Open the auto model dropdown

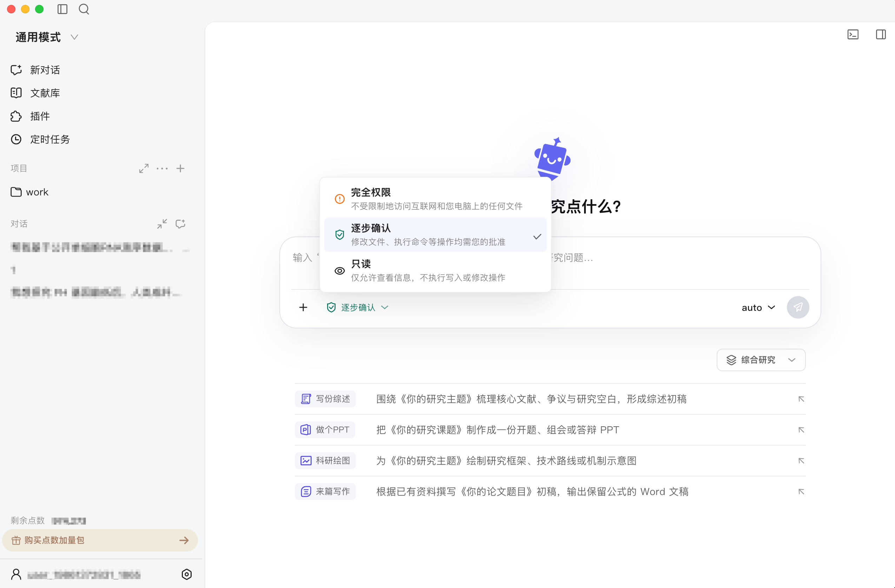(x=758, y=308)
